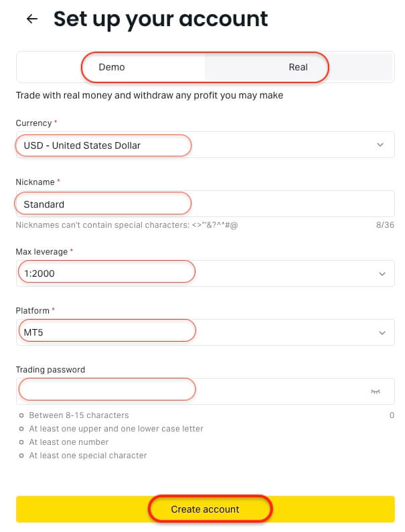This screenshot has height=532, width=405.
Task: Show the trading password with eye icon
Action: click(376, 391)
